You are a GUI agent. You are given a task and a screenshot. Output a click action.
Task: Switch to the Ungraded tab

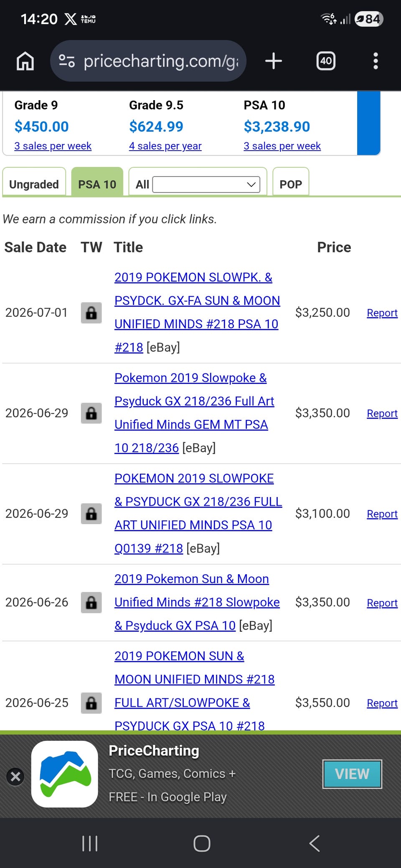(34, 182)
